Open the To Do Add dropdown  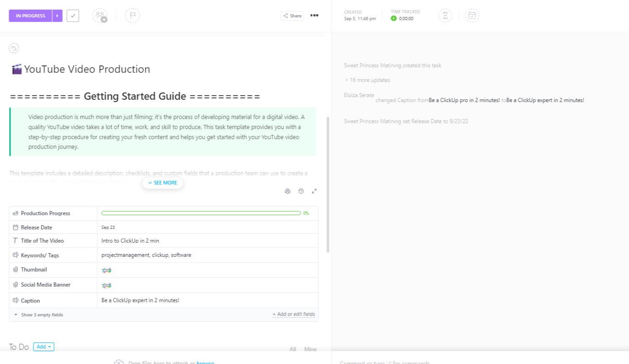click(44, 347)
